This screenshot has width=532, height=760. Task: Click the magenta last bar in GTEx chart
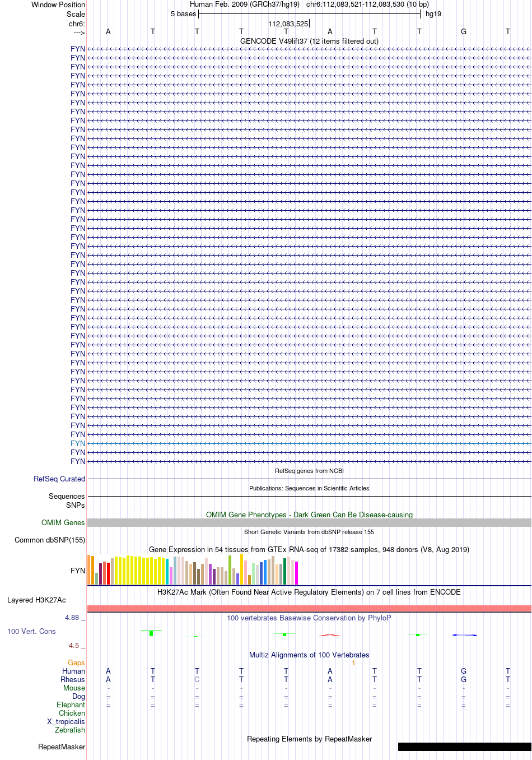coord(297,573)
